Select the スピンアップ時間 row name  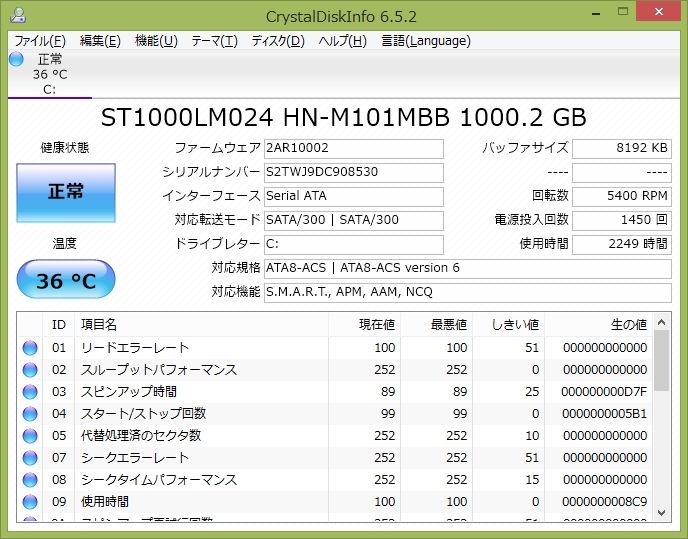pos(129,392)
